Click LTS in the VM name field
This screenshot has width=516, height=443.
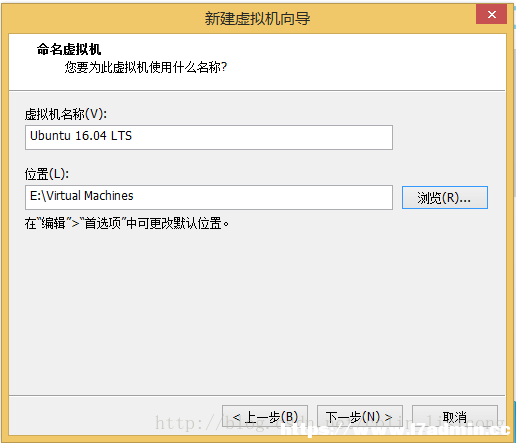coord(121,136)
